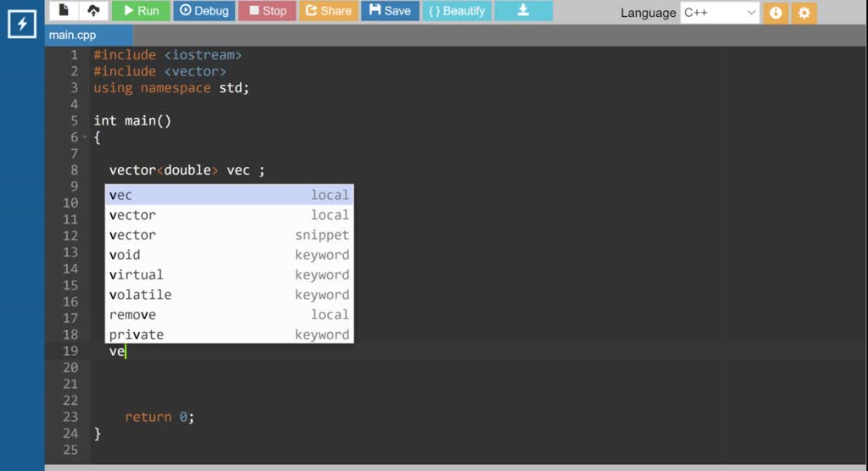Start the Debug session
This screenshot has width=868, height=471.
click(204, 11)
